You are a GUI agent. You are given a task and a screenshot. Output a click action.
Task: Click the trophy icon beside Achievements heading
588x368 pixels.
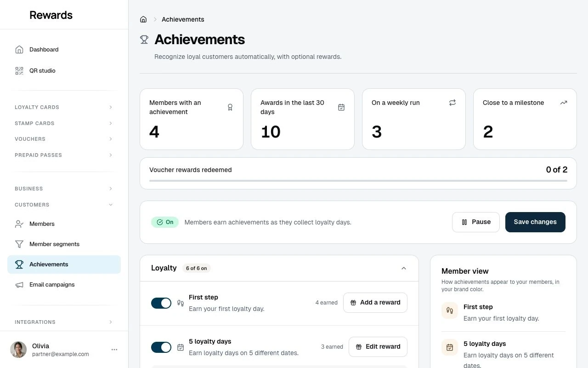[x=144, y=40]
